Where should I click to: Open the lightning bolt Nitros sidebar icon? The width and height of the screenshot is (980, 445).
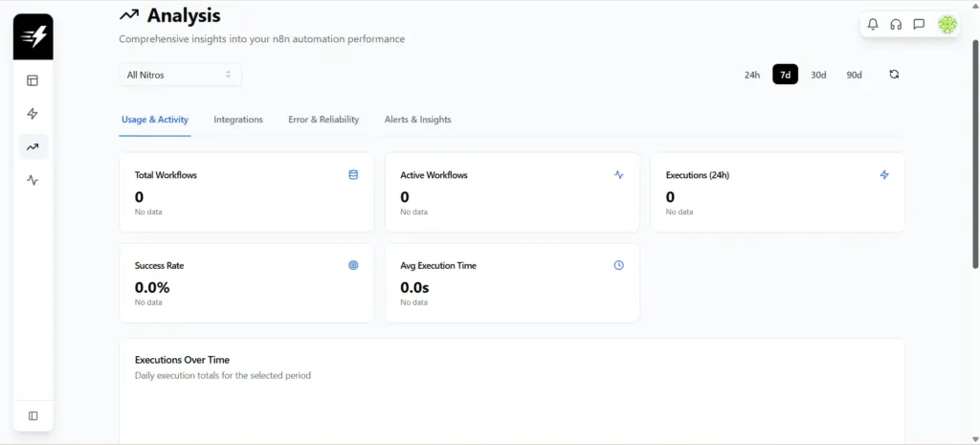coord(33,114)
